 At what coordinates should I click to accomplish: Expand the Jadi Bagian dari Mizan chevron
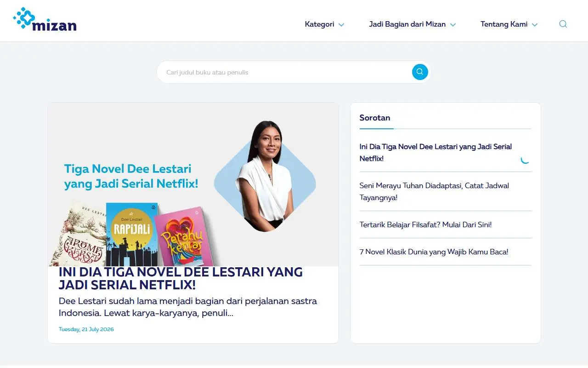pos(453,25)
